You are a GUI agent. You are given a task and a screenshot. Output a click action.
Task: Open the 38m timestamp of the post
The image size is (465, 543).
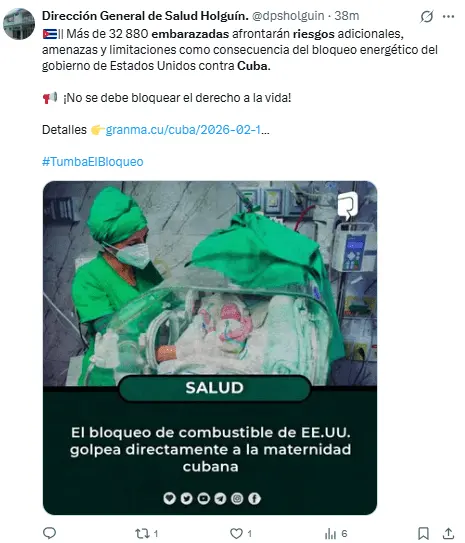[347, 16]
